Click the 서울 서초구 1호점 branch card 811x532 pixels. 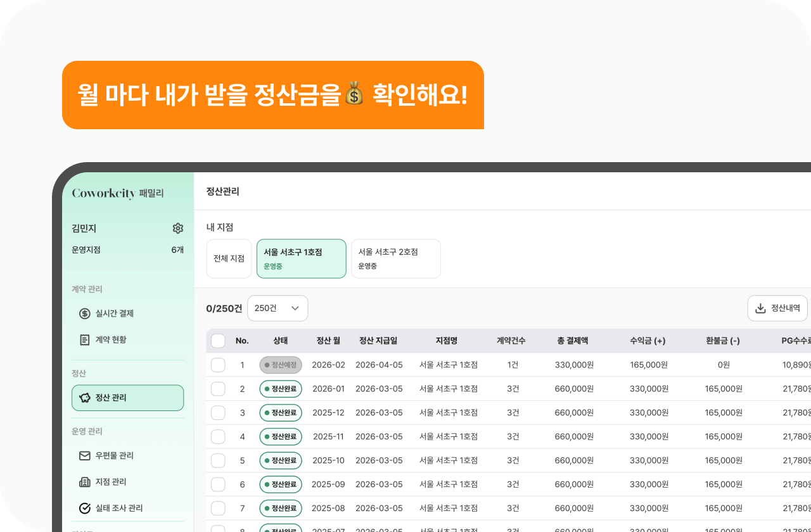[301, 258]
